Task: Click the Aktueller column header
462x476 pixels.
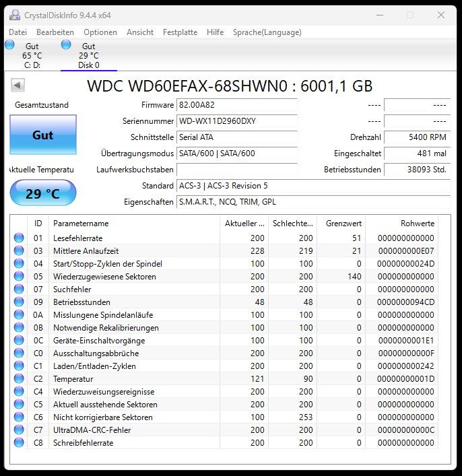Action: 244,224
